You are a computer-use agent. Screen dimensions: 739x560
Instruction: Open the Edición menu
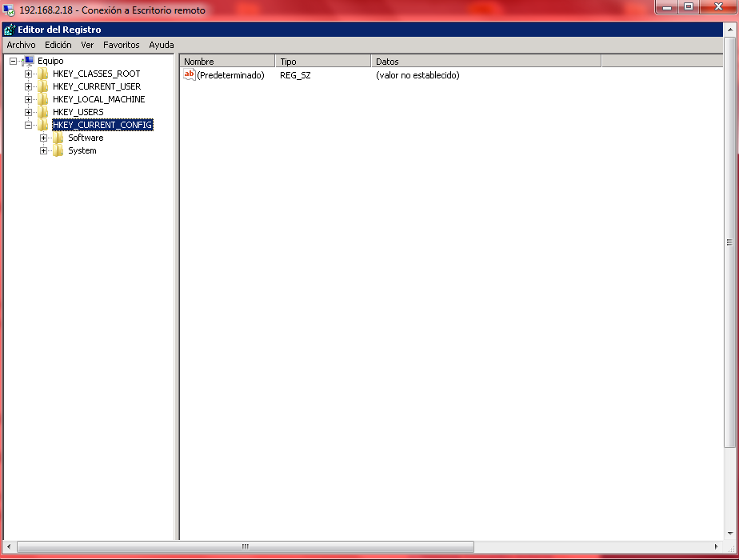58,45
